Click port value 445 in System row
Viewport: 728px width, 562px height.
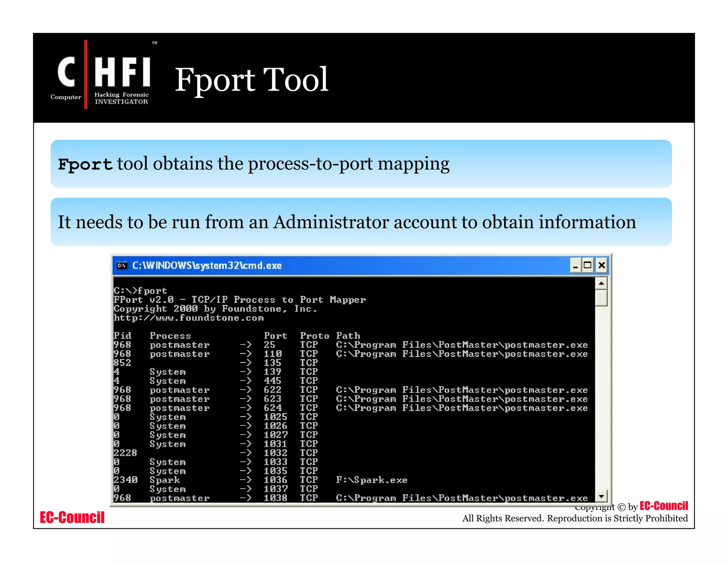(273, 381)
